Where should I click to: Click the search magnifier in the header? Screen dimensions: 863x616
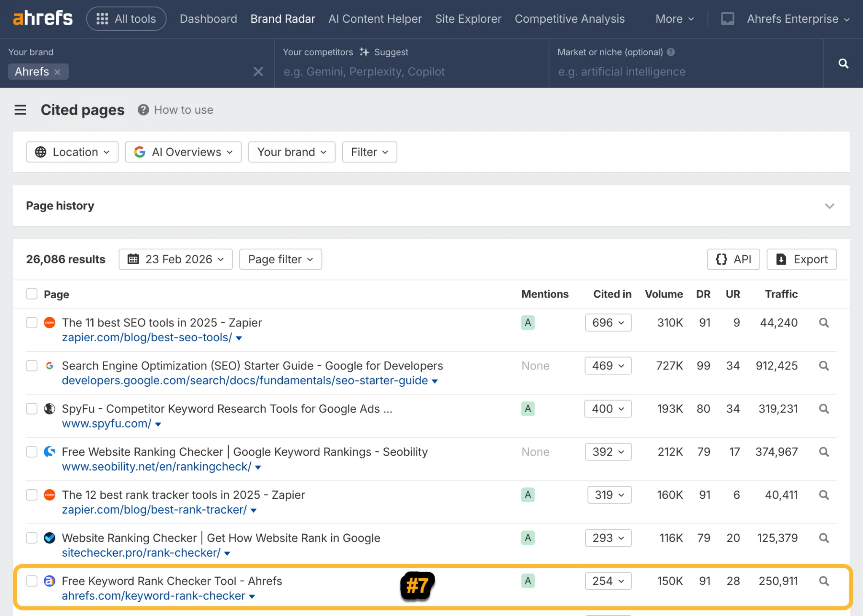click(x=843, y=63)
